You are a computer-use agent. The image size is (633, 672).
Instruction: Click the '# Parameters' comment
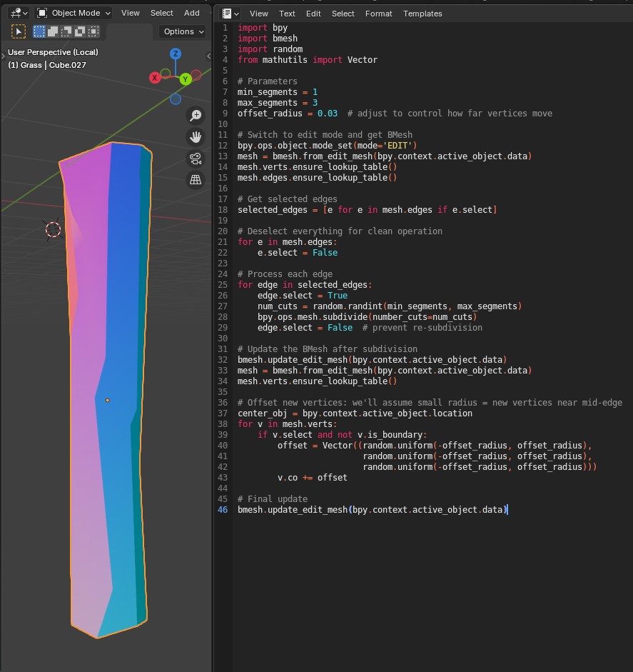267,81
